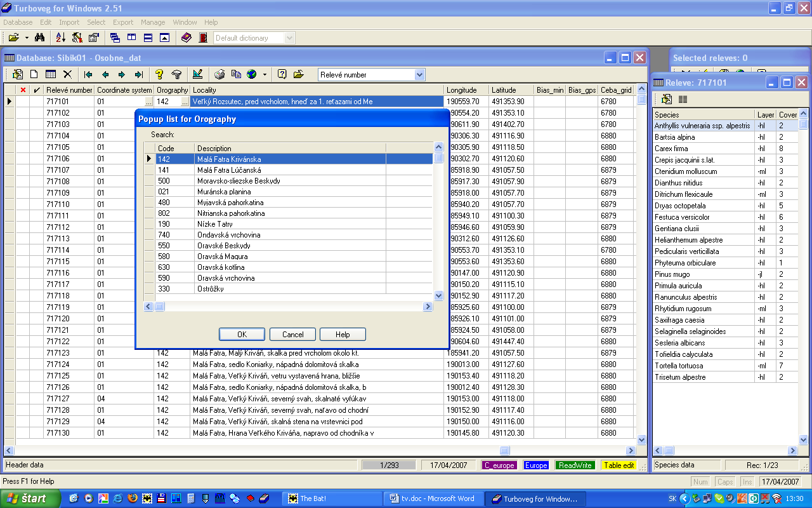Open the Relevé number sort dropdown
812x508 pixels.
[419, 75]
